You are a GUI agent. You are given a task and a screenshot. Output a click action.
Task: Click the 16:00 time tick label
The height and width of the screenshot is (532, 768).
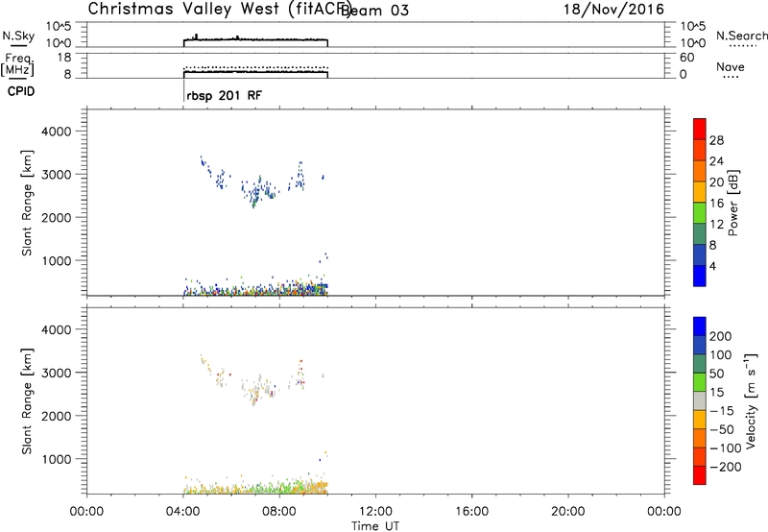point(471,512)
